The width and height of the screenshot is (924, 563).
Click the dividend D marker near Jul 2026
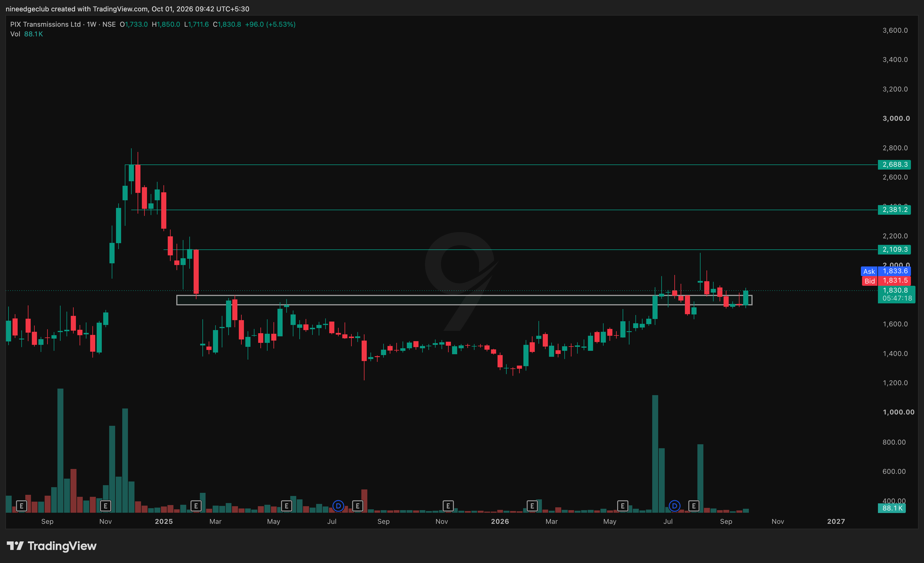coord(675,506)
